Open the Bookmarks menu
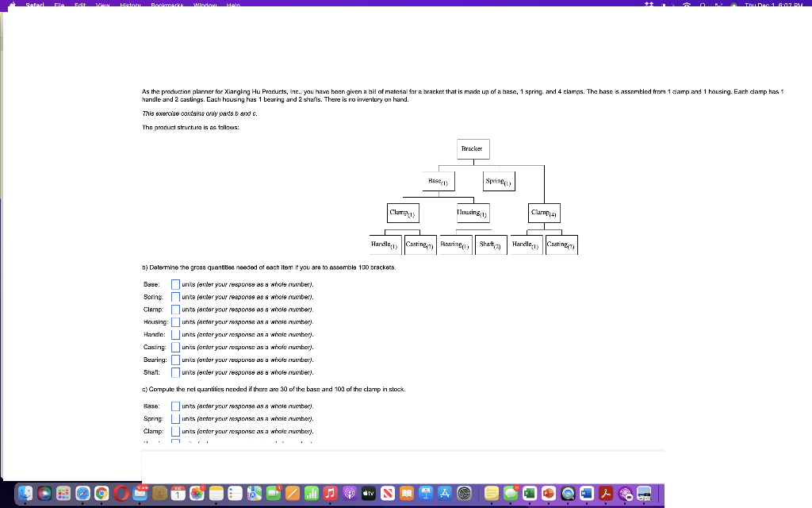The image size is (812, 508). pyautogui.click(x=167, y=5)
